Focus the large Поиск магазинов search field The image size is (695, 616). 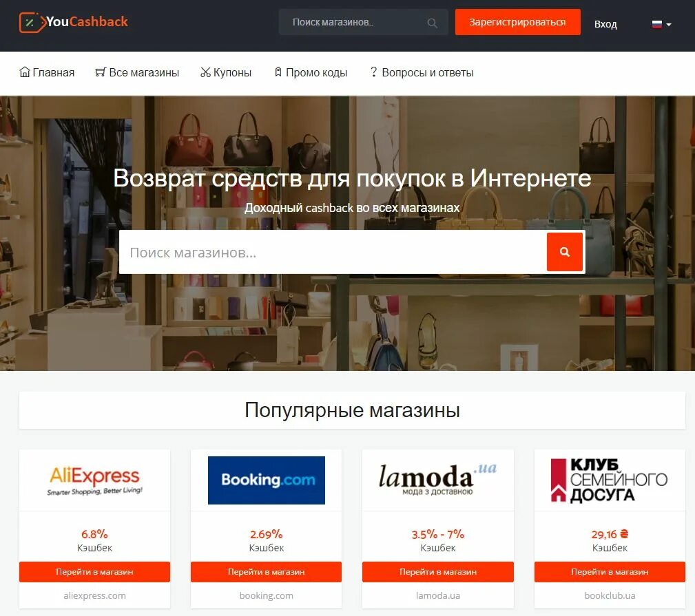click(333, 252)
